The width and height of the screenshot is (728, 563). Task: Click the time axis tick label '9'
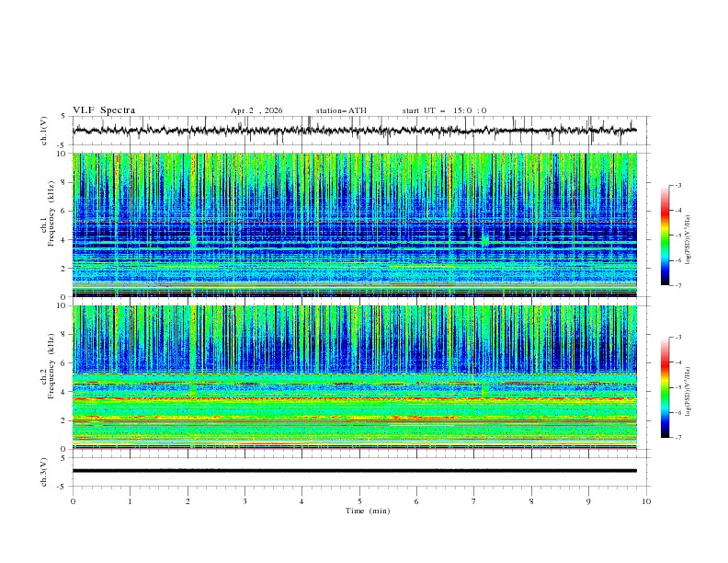click(588, 501)
